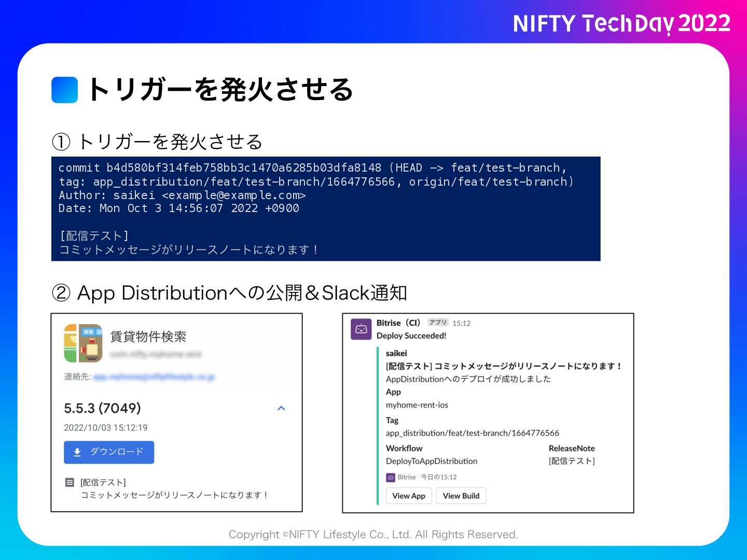Click the 2022/10/03 15:12:19 release date
Image resolution: width=747 pixels, height=560 pixels.
click(x=106, y=428)
